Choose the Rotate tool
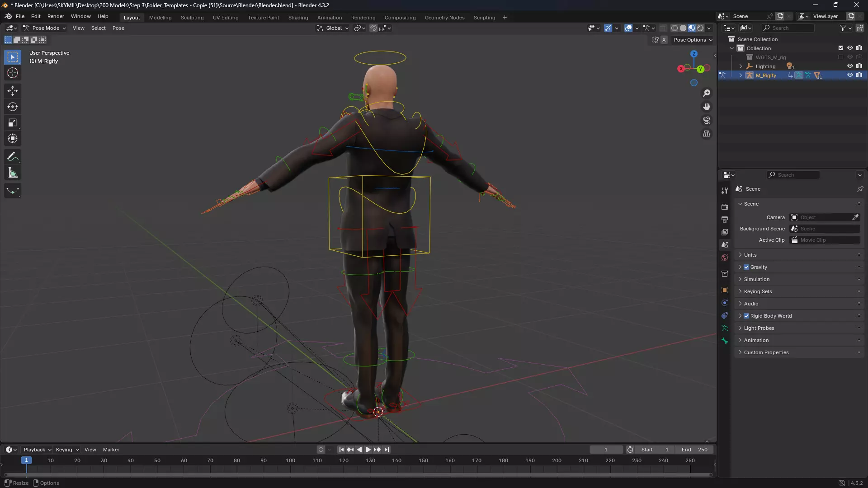The width and height of the screenshot is (868, 488). [x=13, y=107]
